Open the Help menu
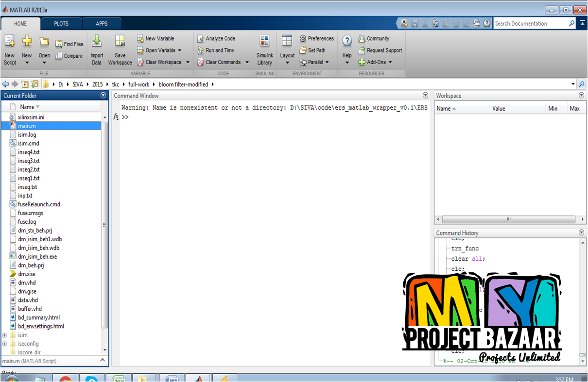 click(347, 50)
